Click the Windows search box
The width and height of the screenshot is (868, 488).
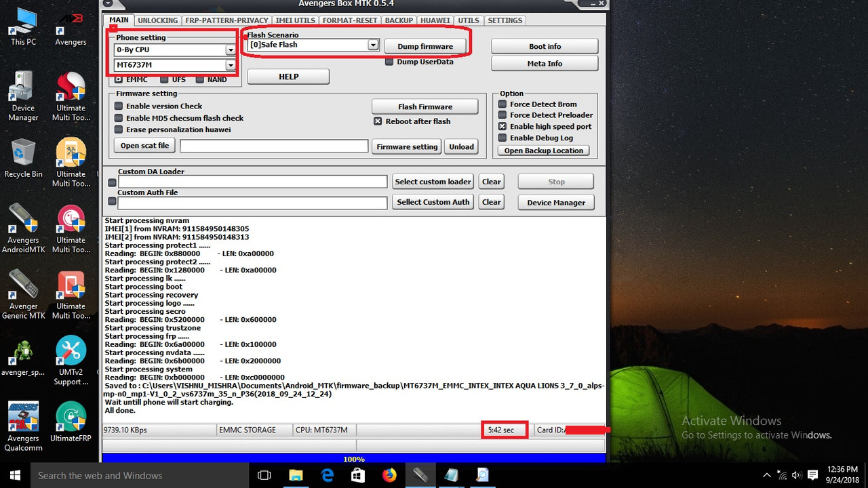pos(140,475)
